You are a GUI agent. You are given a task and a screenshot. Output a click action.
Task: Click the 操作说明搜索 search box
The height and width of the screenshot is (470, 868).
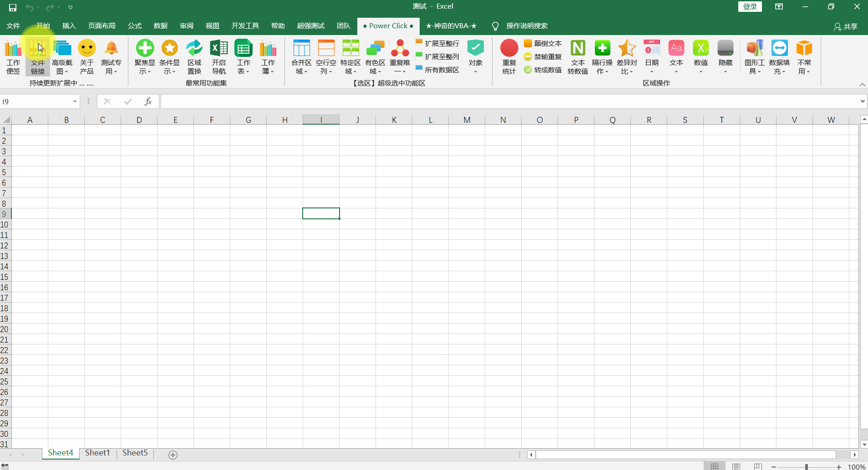(x=527, y=26)
